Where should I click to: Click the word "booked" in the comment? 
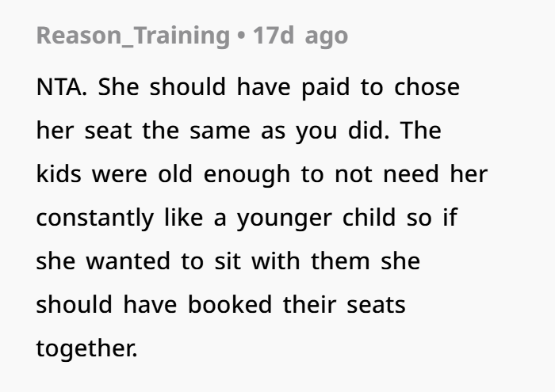tap(230, 305)
